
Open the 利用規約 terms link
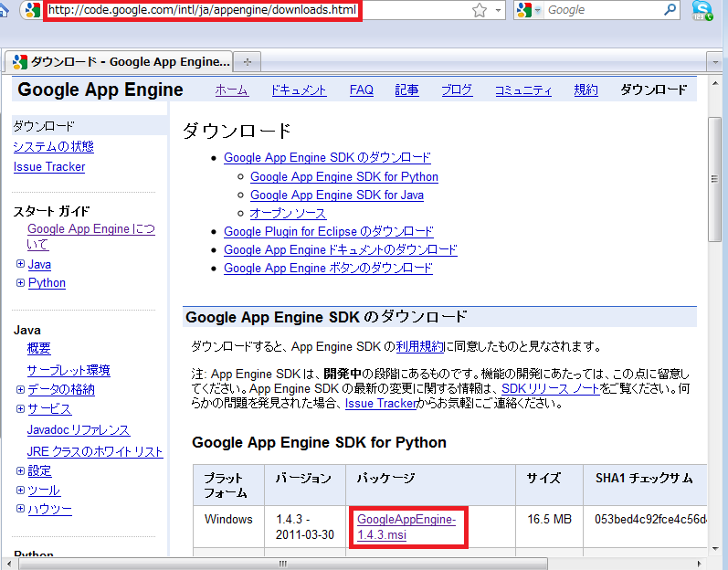point(420,346)
